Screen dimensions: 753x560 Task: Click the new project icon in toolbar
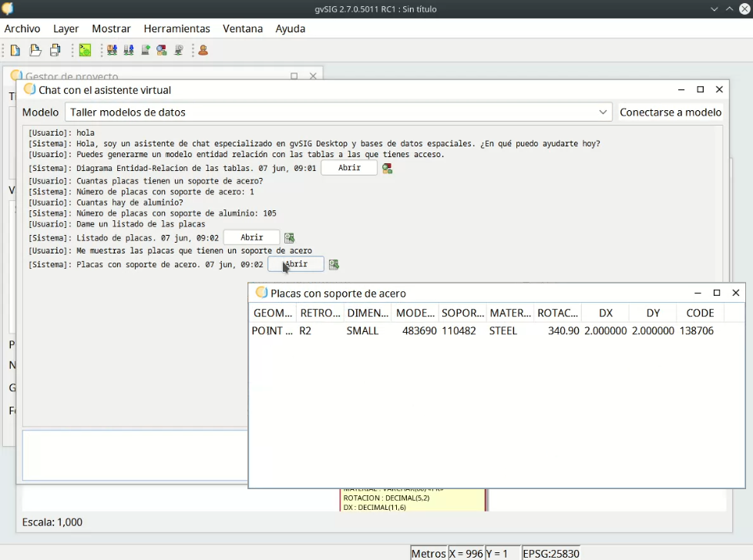pyautogui.click(x=15, y=50)
